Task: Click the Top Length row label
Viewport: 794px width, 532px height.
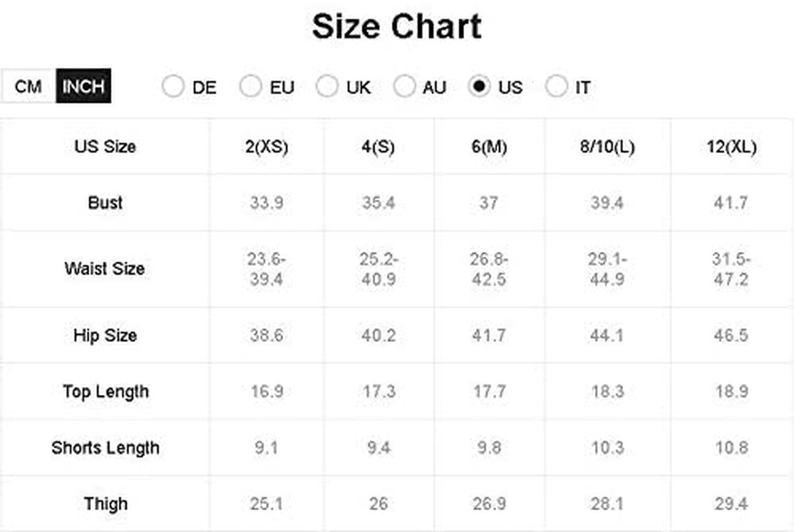Action: [x=106, y=391]
